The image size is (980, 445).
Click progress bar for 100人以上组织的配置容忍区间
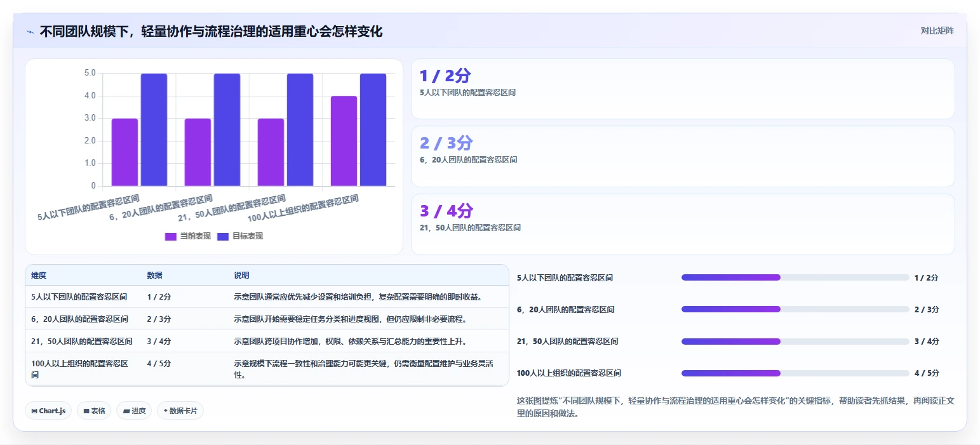795,373
